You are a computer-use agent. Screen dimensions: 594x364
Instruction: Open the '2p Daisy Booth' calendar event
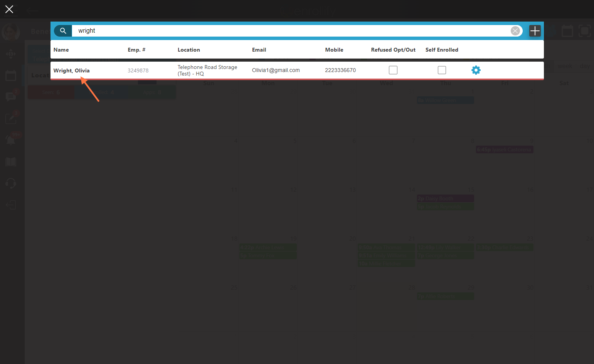point(446,198)
